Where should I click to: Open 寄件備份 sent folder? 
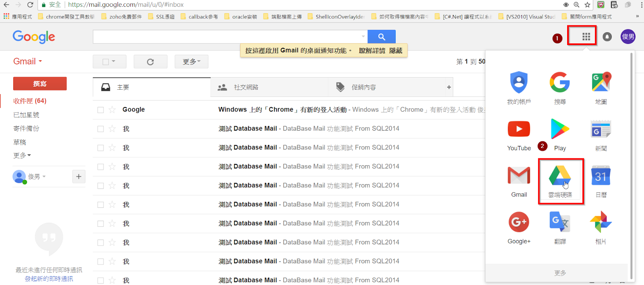coord(26,129)
